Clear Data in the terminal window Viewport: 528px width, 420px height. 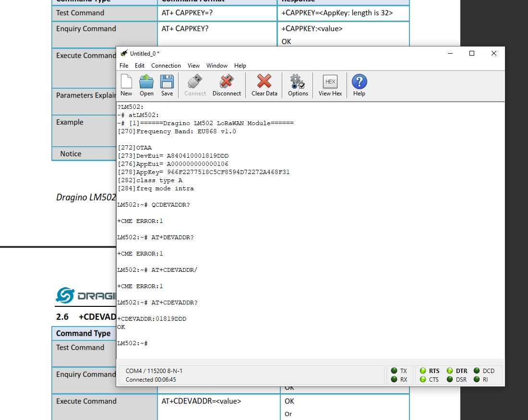(264, 85)
